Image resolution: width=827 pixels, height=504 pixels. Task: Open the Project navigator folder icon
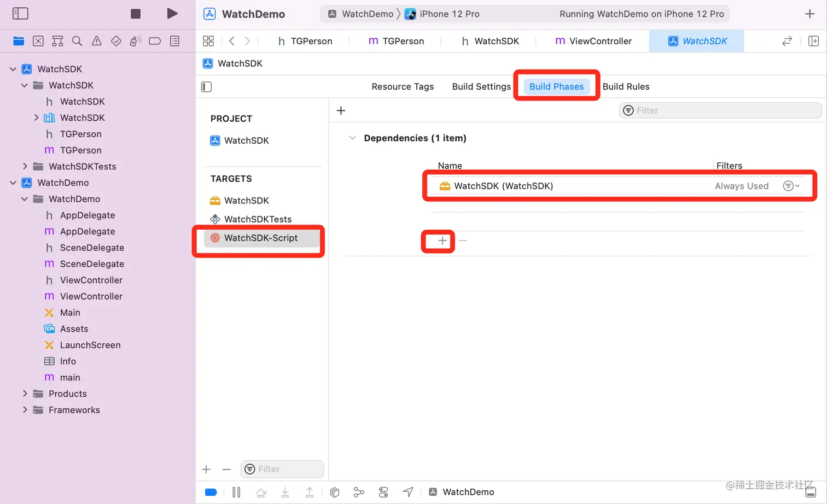(x=19, y=41)
